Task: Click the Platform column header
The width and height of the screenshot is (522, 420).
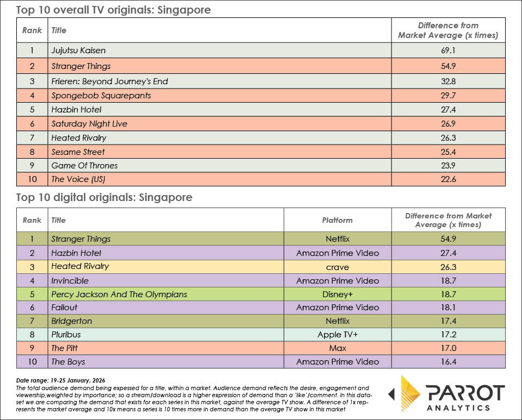Action: [x=337, y=220]
